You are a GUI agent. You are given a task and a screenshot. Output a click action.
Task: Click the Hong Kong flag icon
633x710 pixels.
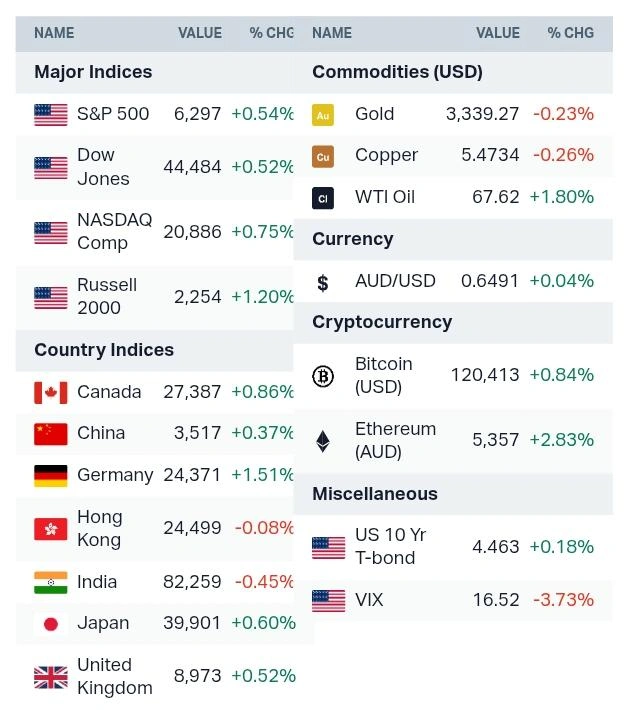point(51,529)
